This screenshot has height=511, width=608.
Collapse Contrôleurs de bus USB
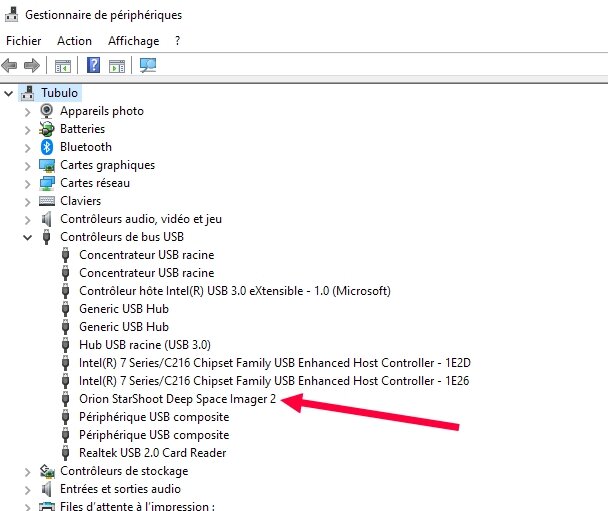tap(27, 237)
